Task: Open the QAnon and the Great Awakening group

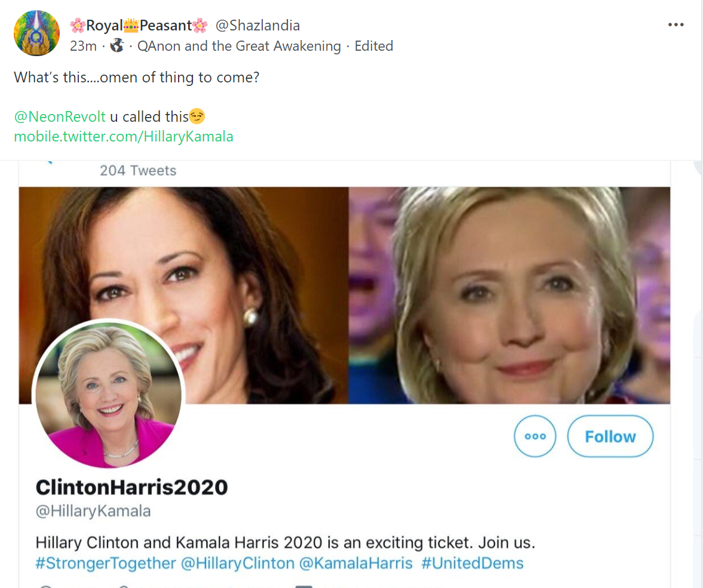Action: (x=239, y=46)
